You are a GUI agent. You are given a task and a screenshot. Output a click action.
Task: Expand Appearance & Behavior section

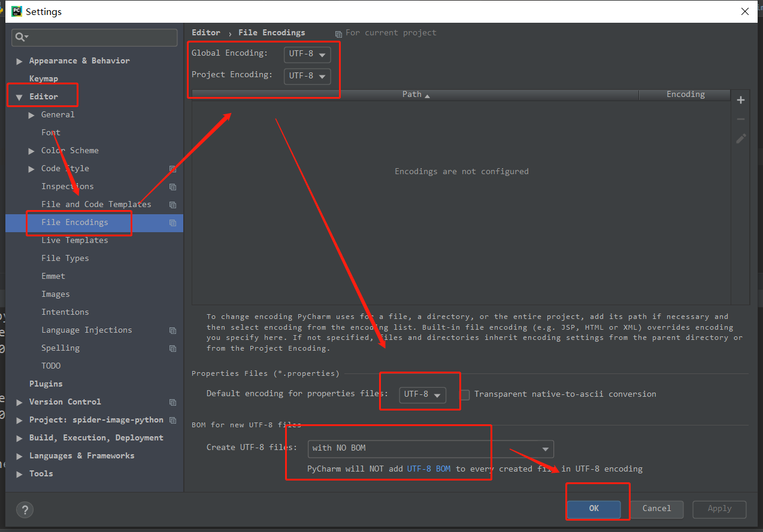click(x=19, y=61)
